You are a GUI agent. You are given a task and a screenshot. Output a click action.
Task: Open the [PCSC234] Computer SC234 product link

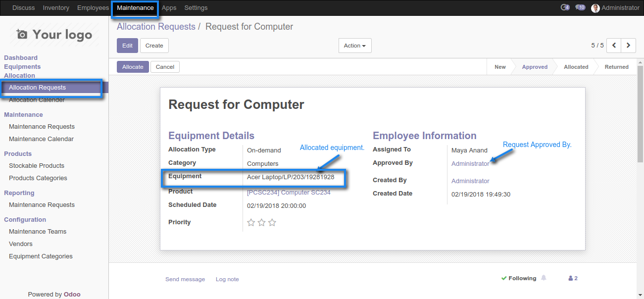pyautogui.click(x=289, y=193)
